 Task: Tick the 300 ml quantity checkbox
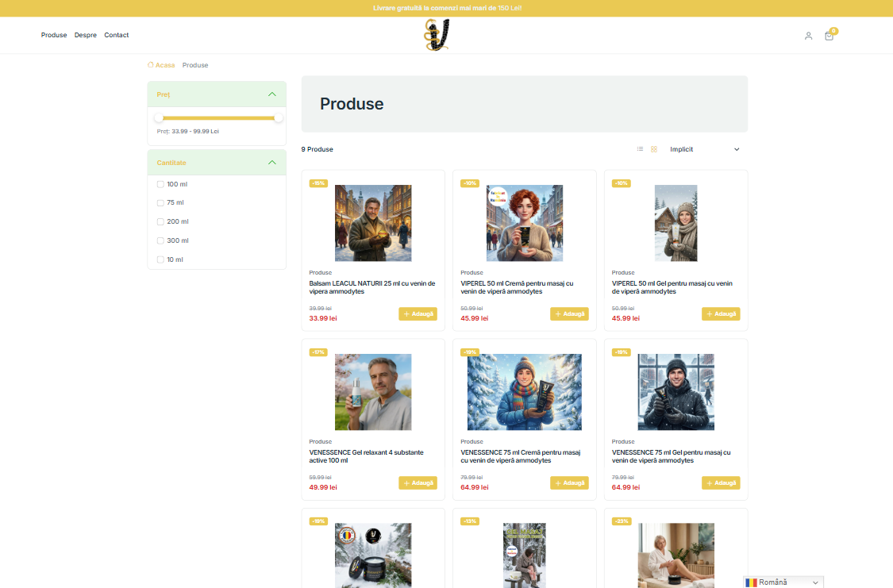pyautogui.click(x=160, y=240)
